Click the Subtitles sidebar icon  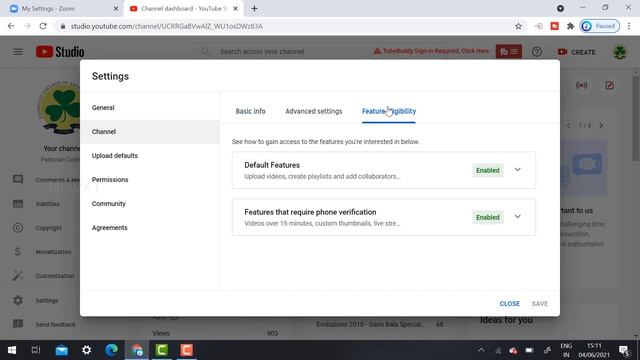click(x=18, y=204)
